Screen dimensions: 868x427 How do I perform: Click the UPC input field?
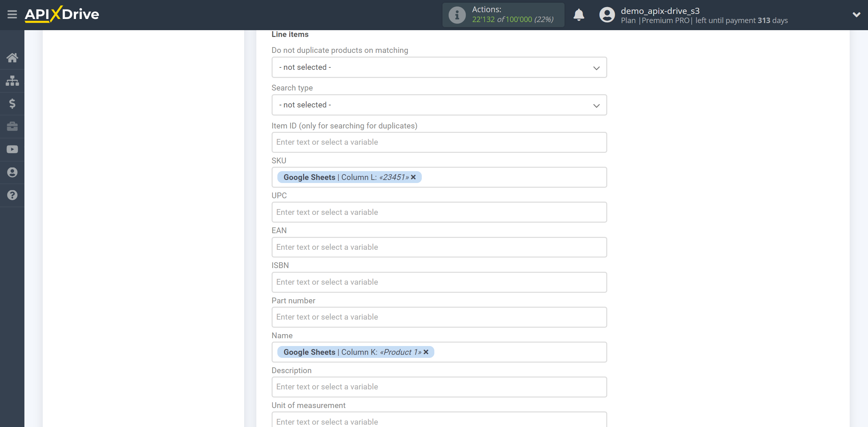point(438,212)
